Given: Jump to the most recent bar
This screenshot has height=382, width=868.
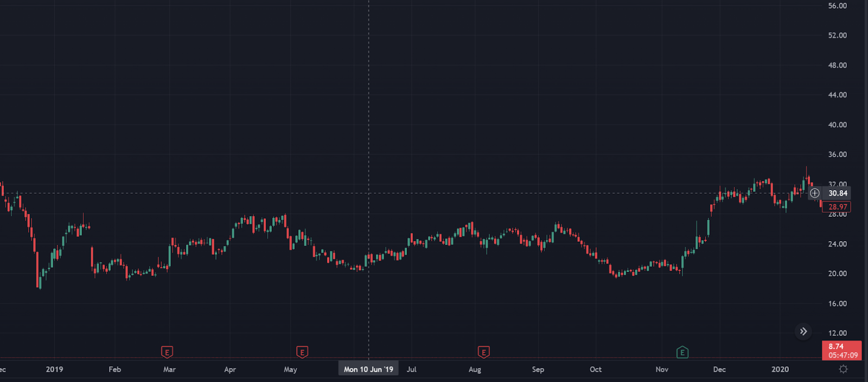Looking at the screenshot, I should [x=803, y=331].
